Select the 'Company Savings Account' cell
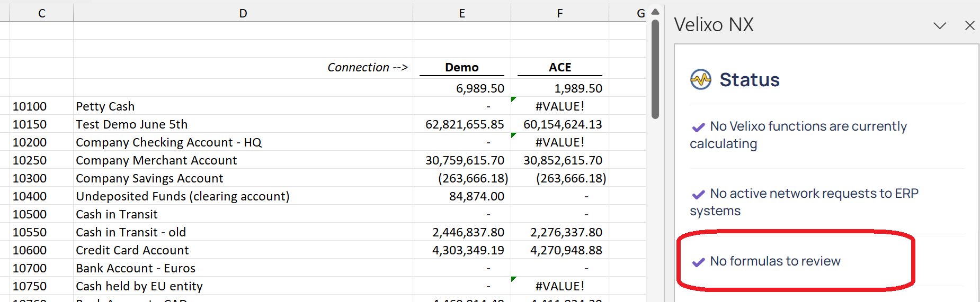Screen dimensions: 980x302 (243, 178)
